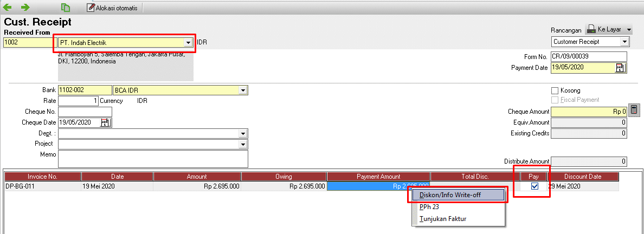The image size is (644, 234).
Task: Click Alokasi otomatis toolbar button
Action: coord(113,8)
